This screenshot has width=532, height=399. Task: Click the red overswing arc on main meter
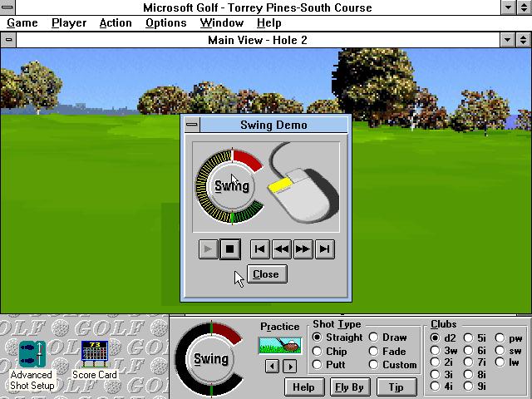228,332
